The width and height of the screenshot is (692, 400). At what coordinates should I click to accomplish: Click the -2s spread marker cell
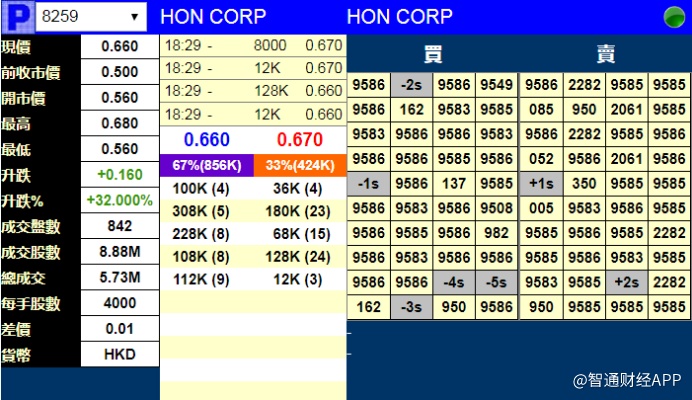point(411,85)
